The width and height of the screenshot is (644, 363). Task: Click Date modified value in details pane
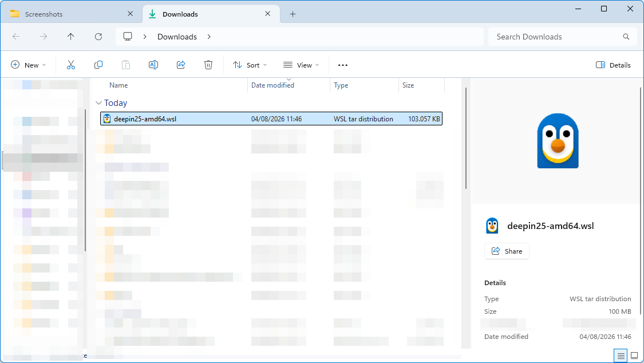(606, 336)
